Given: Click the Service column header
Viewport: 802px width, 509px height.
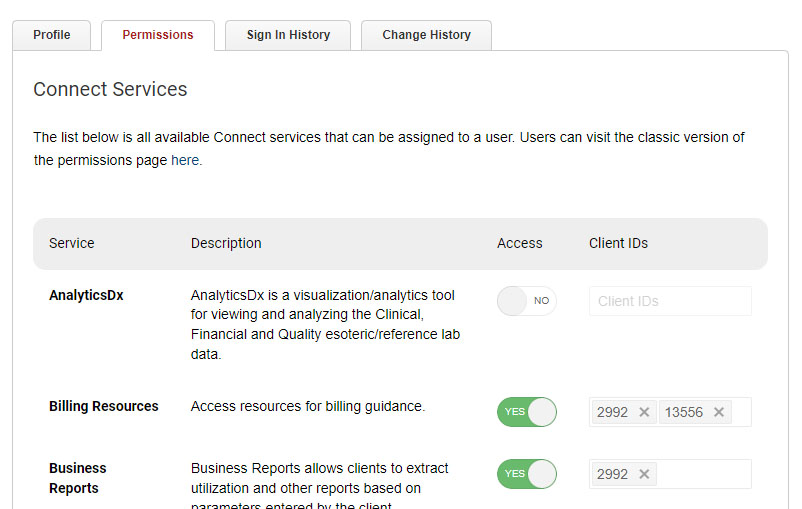Looking at the screenshot, I should (72, 243).
